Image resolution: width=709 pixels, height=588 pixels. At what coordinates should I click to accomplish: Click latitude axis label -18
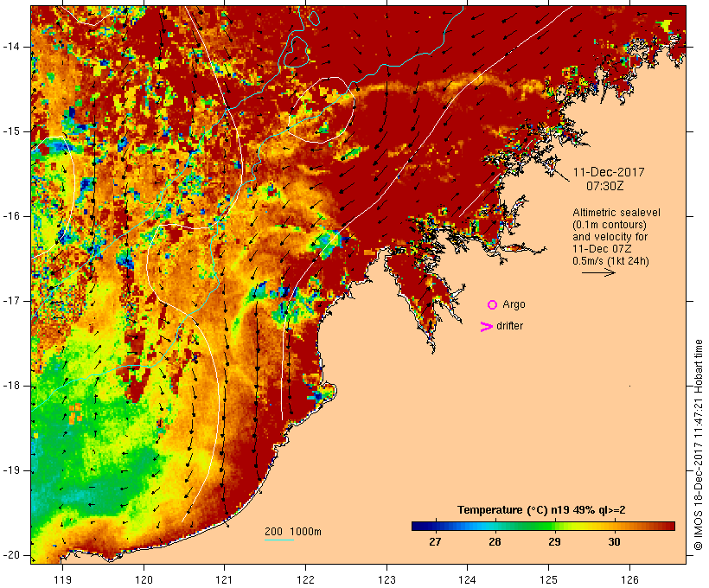point(11,386)
